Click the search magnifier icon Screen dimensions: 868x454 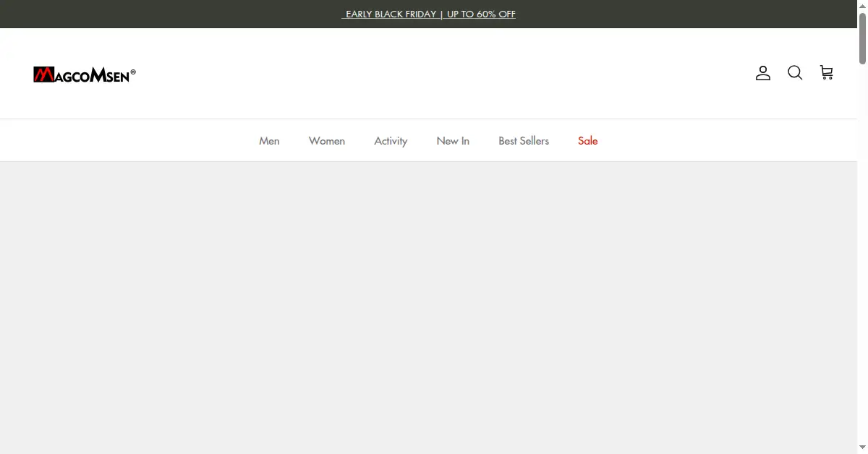pos(795,73)
